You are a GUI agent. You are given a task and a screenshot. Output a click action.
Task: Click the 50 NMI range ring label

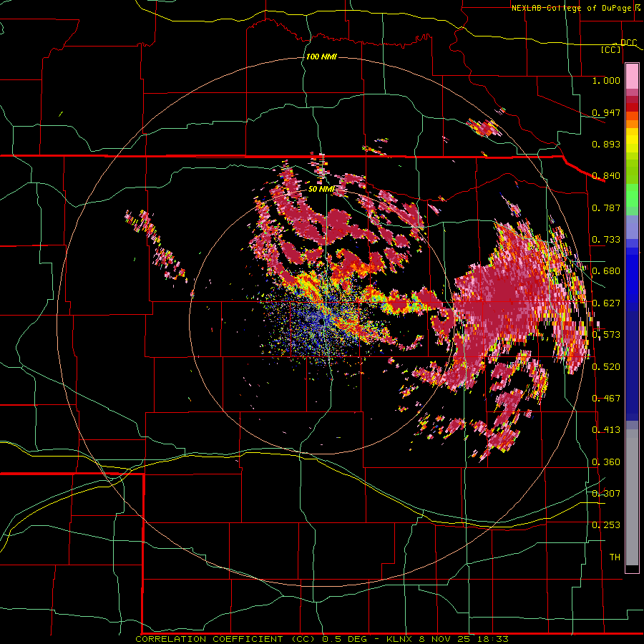coord(321,189)
